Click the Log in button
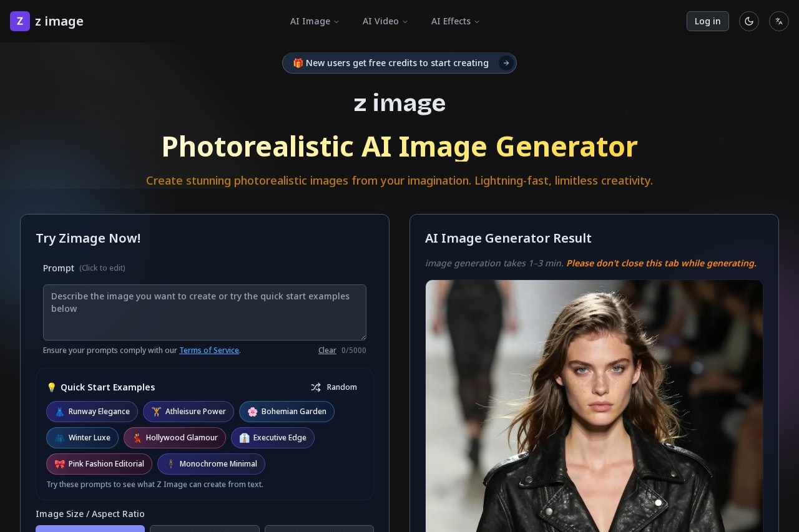The image size is (799, 532). [x=707, y=21]
